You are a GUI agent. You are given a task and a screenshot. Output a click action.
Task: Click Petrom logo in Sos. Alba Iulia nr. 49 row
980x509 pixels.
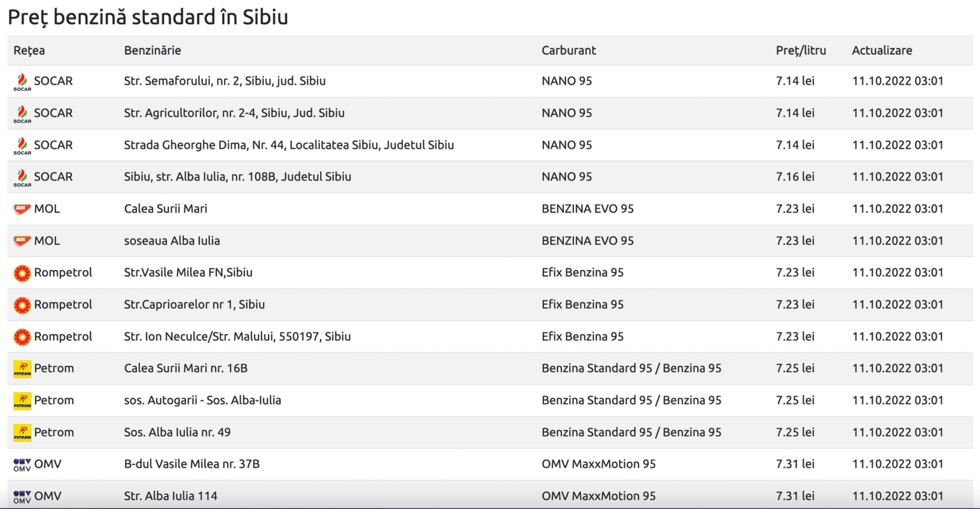[x=22, y=432]
